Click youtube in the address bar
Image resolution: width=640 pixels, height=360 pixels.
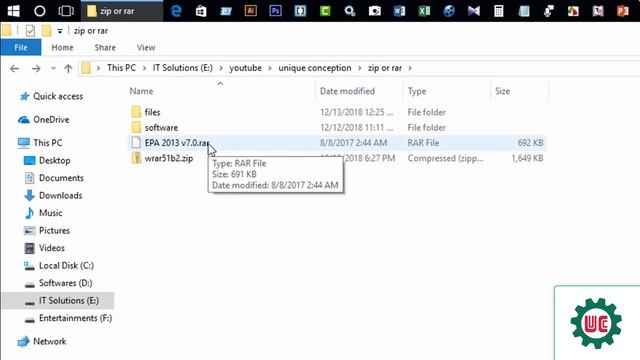coord(245,68)
